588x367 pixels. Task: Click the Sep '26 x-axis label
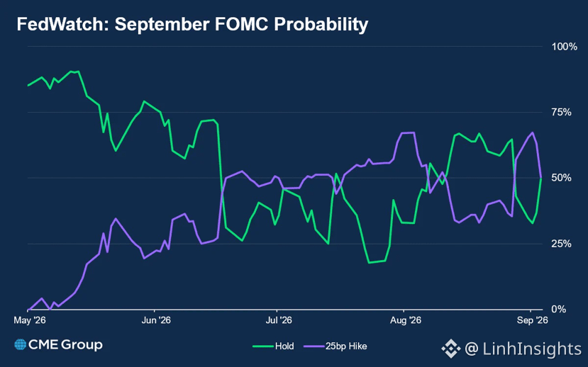click(533, 320)
